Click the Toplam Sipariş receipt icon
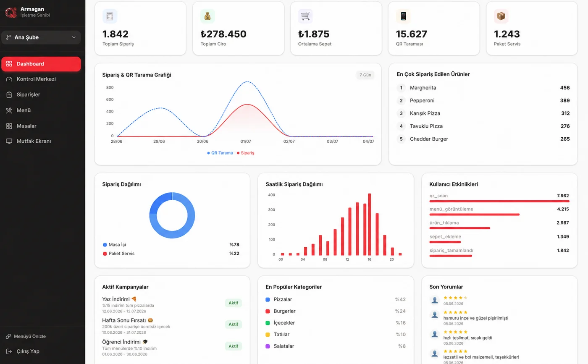 [110, 16]
